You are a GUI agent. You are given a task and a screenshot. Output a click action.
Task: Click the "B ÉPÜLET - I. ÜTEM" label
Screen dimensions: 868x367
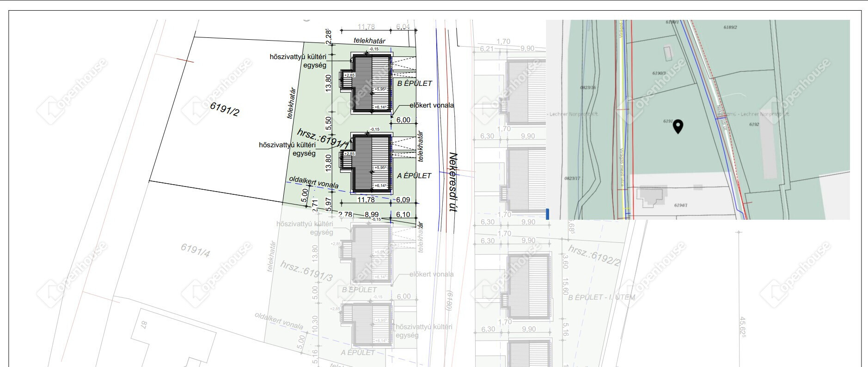(601, 297)
